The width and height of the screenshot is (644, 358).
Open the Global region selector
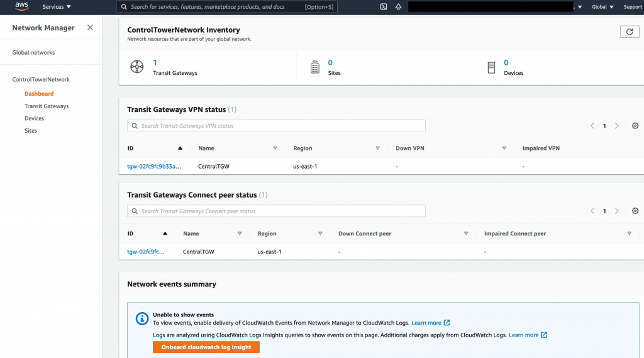tap(602, 6)
